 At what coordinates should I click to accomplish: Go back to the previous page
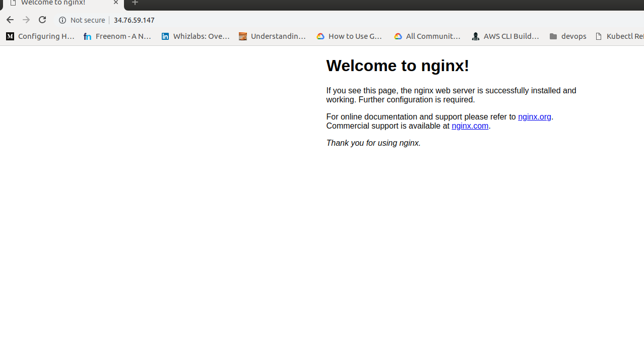[10, 20]
